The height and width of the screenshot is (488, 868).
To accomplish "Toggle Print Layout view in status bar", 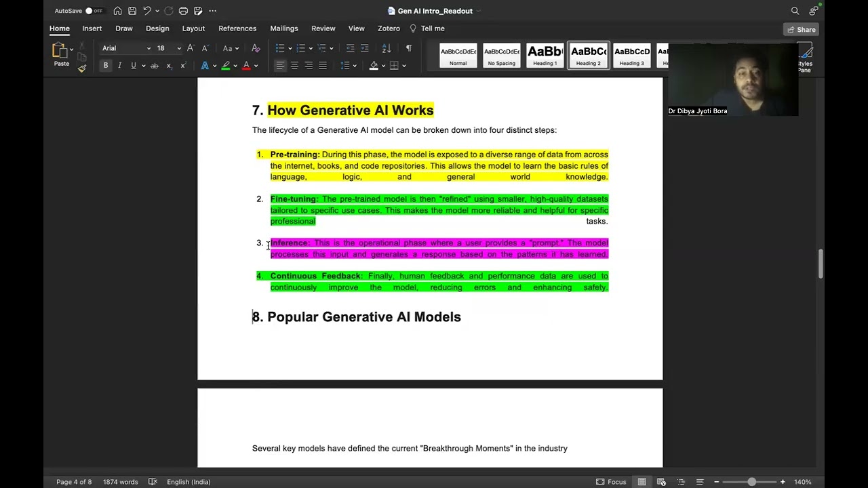I will [x=642, y=482].
